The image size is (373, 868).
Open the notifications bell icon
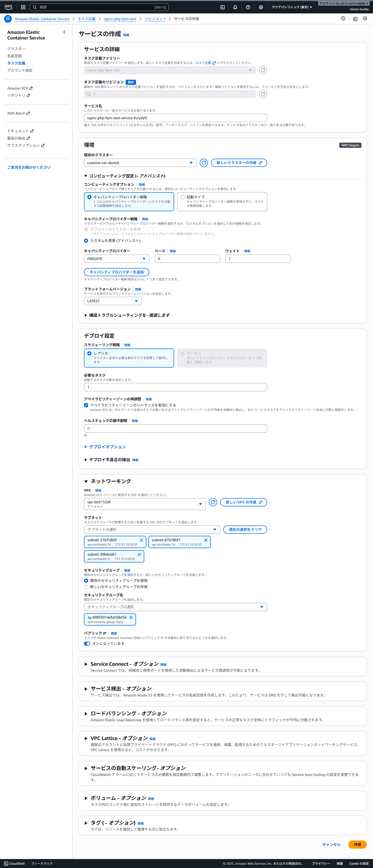(235, 7)
